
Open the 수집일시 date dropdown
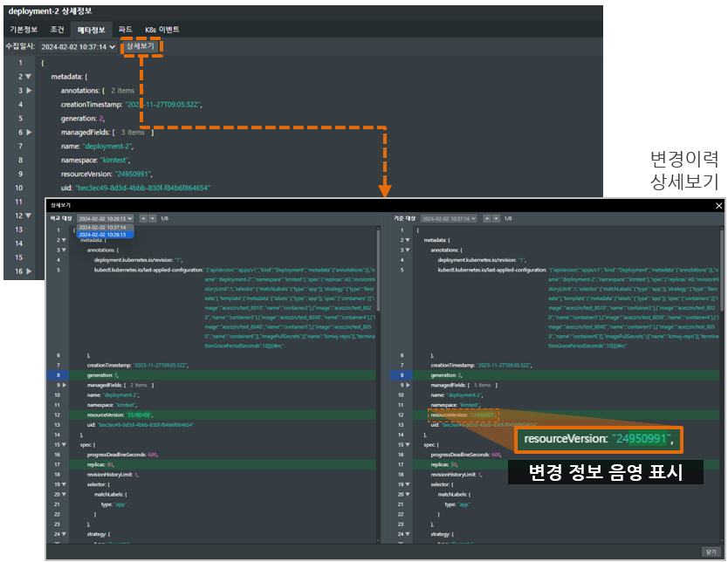pyautogui.click(x=78, y=47)
